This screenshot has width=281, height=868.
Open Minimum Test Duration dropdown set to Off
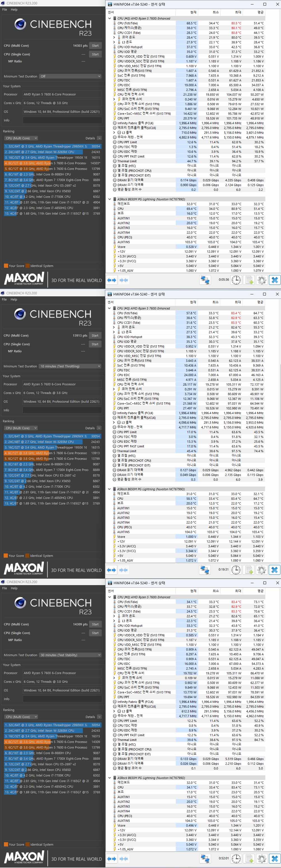pyautogui.click(x=70, y=76)
